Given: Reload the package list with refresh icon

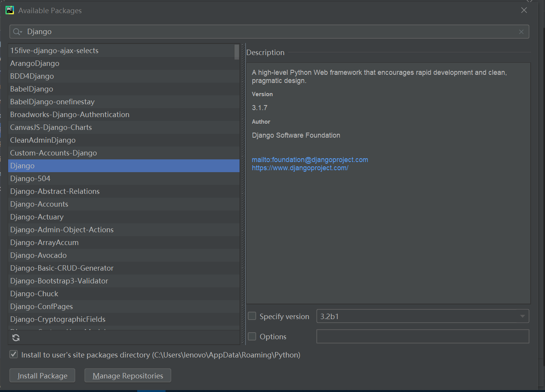Looking at the screenshot, I should point(16,338).
